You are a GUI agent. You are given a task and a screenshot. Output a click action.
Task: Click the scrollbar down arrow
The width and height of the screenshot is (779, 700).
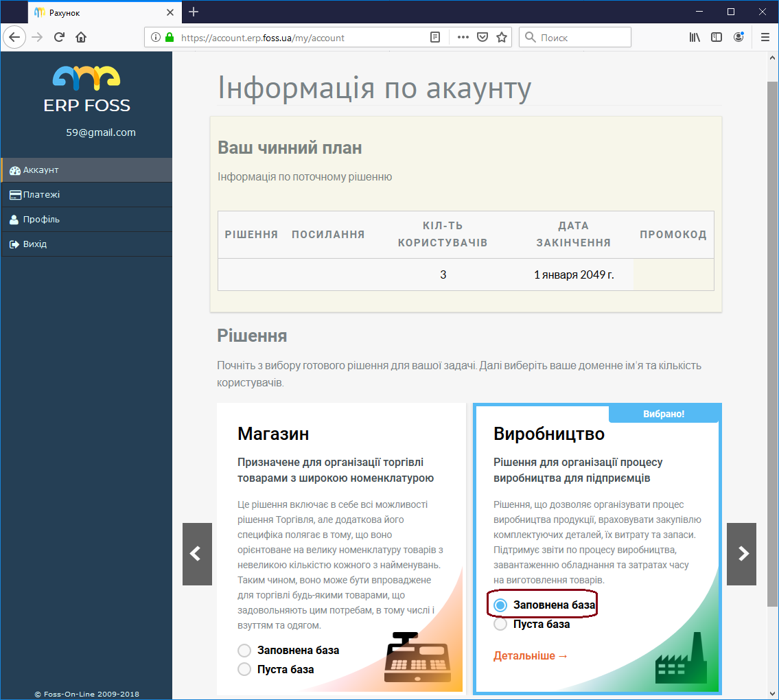pyautogui.click(x=772, y=694)
